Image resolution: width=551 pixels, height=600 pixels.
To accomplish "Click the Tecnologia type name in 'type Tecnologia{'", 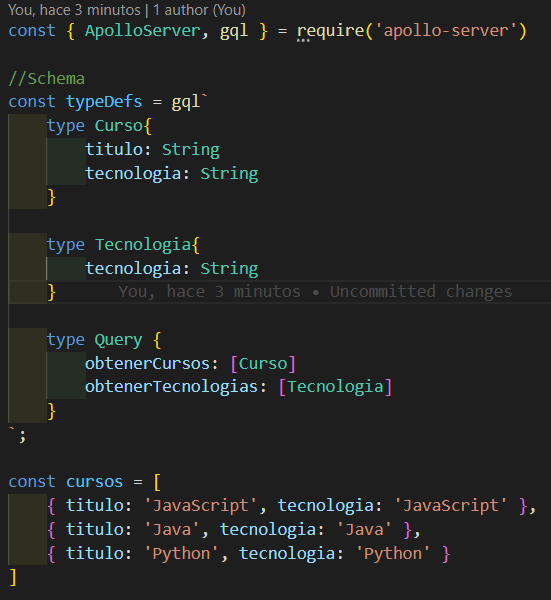I will [143, 245].
